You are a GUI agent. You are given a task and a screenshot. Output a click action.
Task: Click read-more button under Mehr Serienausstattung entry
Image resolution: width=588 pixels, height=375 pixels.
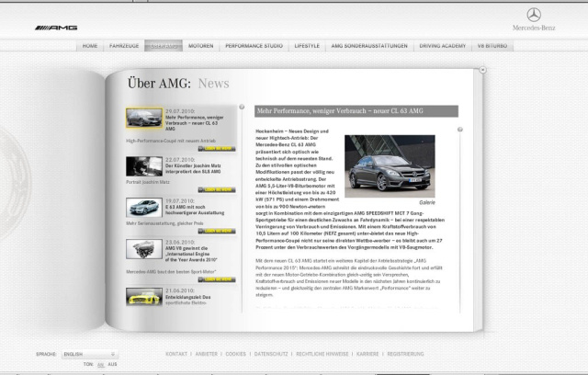pyautogui.click(x=217, y=231)
